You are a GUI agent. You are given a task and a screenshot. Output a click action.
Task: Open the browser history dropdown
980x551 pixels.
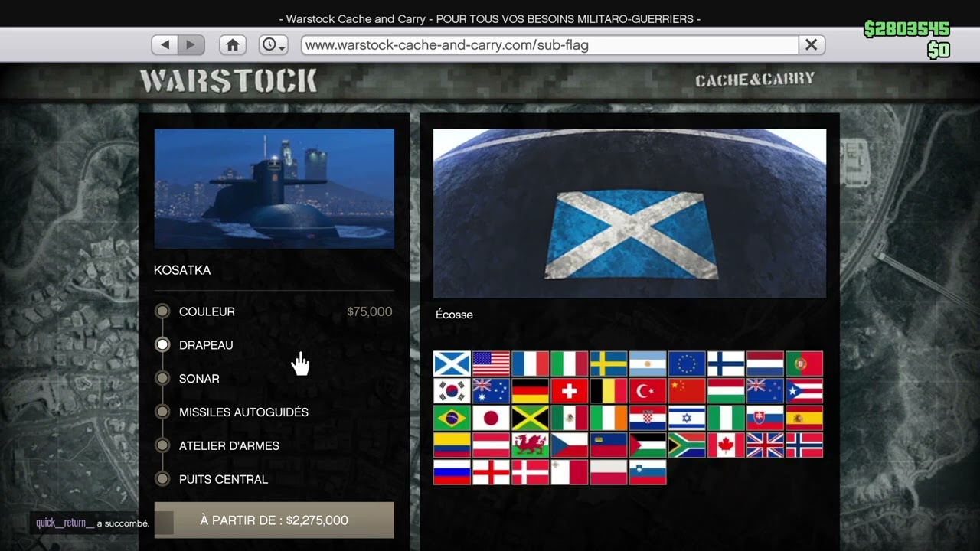pyautogui.click(x=273, y=45)
